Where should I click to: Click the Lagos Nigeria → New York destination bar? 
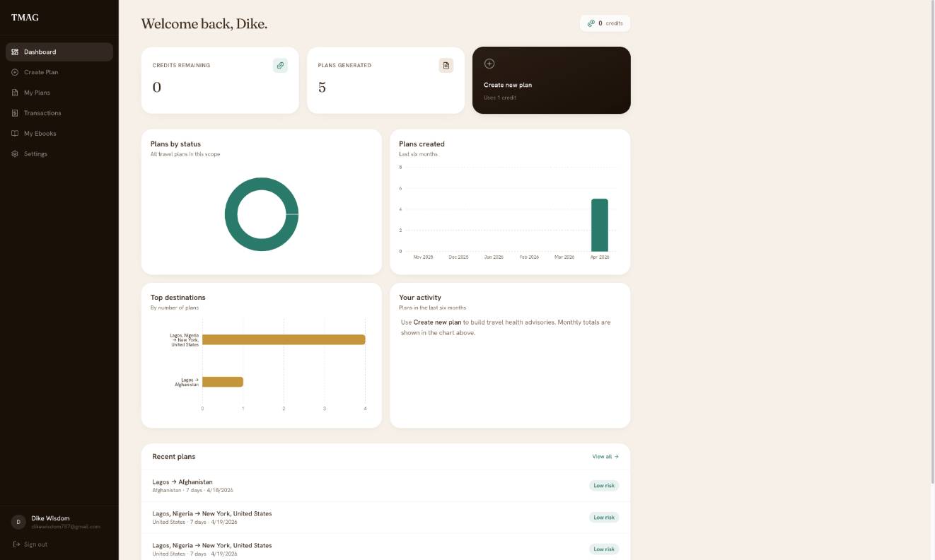pyautogui.click(x=284, y=339)
